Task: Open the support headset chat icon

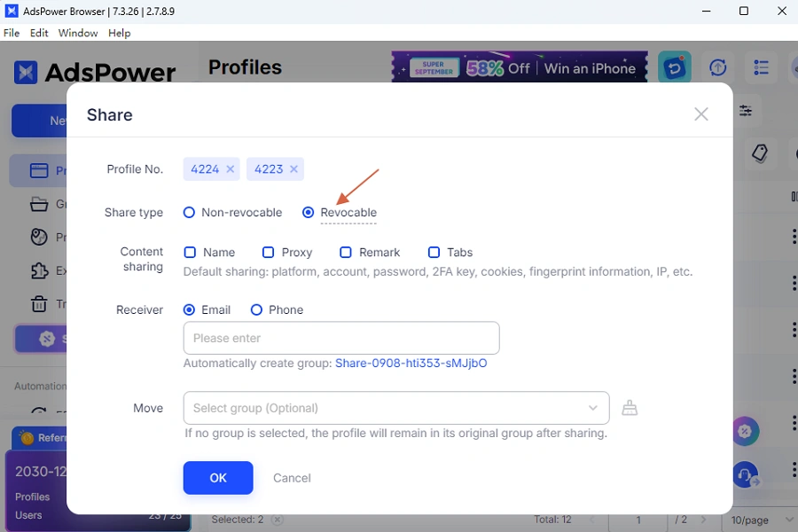Action: pos(745,474)
